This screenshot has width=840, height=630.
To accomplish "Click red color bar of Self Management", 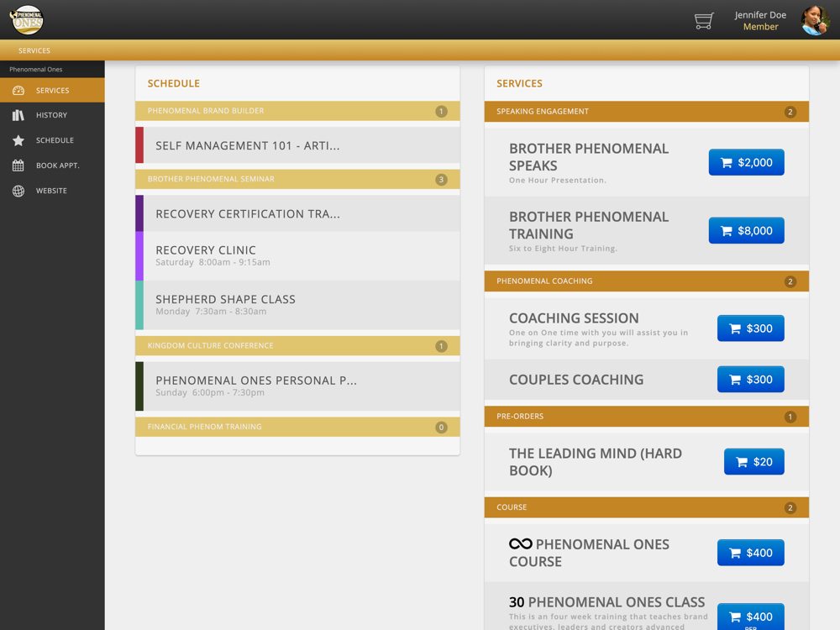I will [139, 145].
